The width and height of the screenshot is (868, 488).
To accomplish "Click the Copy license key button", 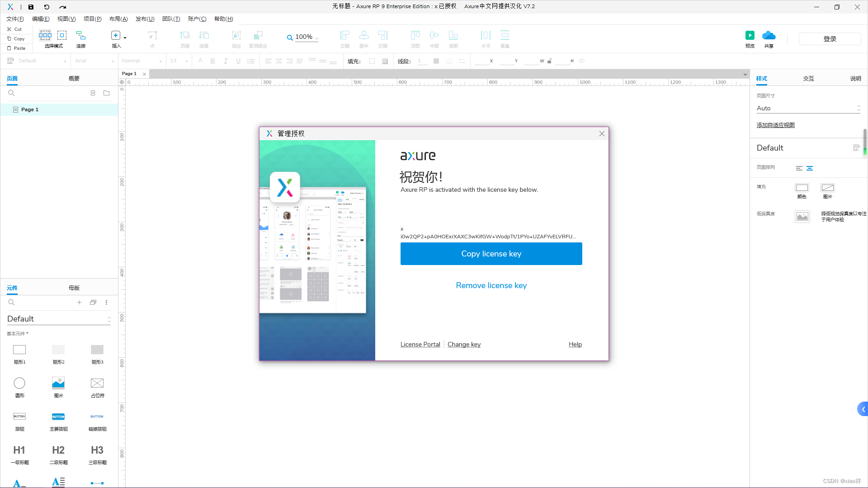I will click(491, 254).
